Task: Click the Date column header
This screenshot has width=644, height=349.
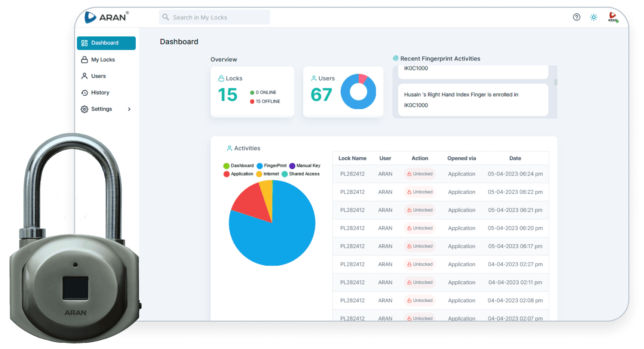Action: (515, 158)
